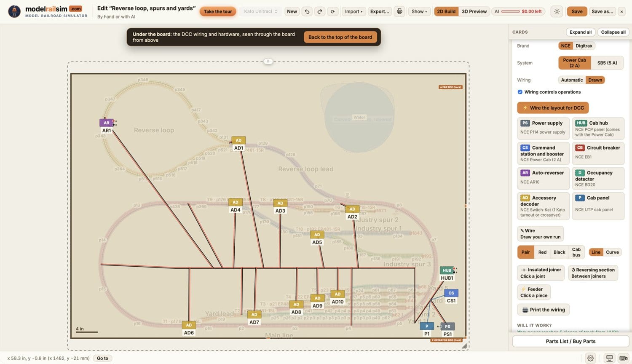
Task: Add an Occupancy detector card
Action: coord(598,179)
